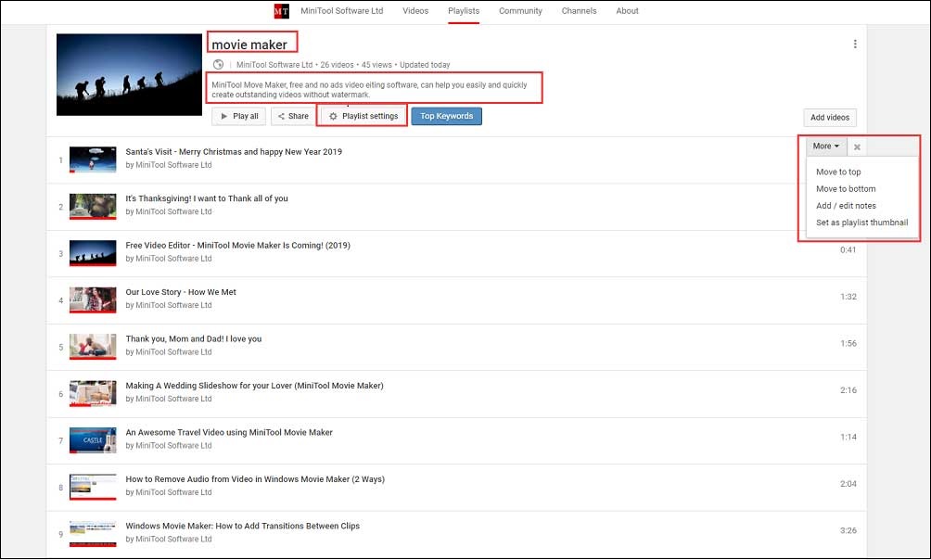
Task: Remove the video using the X icon
Action: coord(857,146)
